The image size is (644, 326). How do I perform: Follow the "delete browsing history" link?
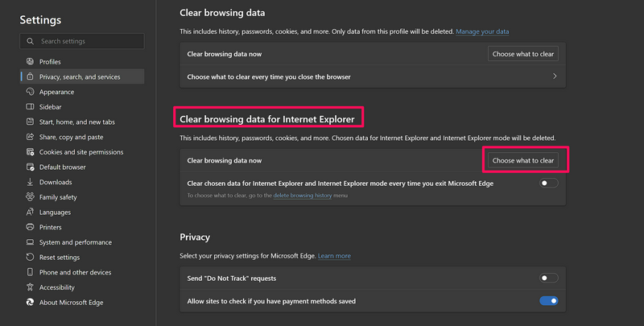click(x=304, y=196)
